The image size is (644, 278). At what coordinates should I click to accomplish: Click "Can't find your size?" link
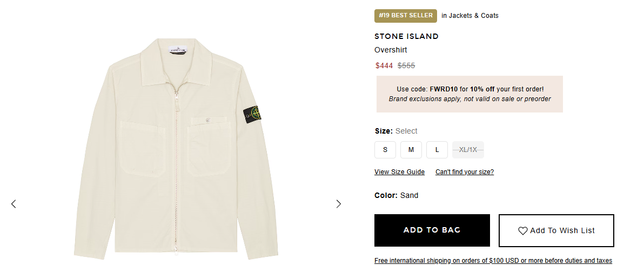point(465,172)
